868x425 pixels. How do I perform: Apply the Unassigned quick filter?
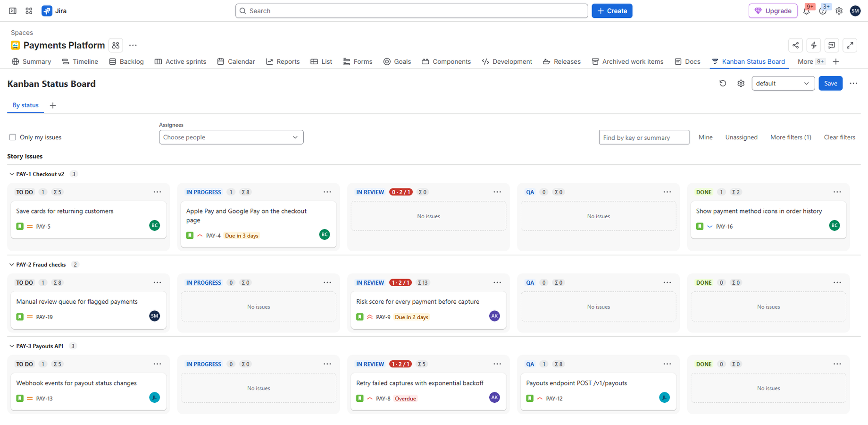[741, 137]
